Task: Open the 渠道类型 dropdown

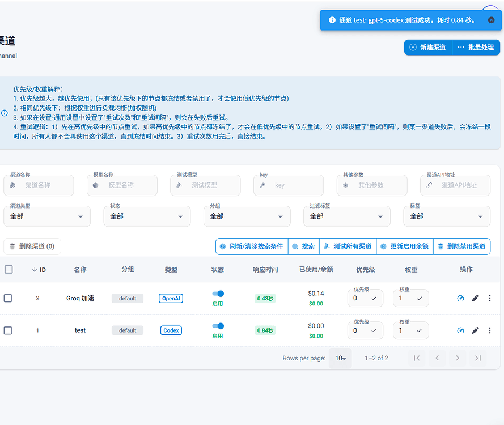Action: tap(47, 216)
